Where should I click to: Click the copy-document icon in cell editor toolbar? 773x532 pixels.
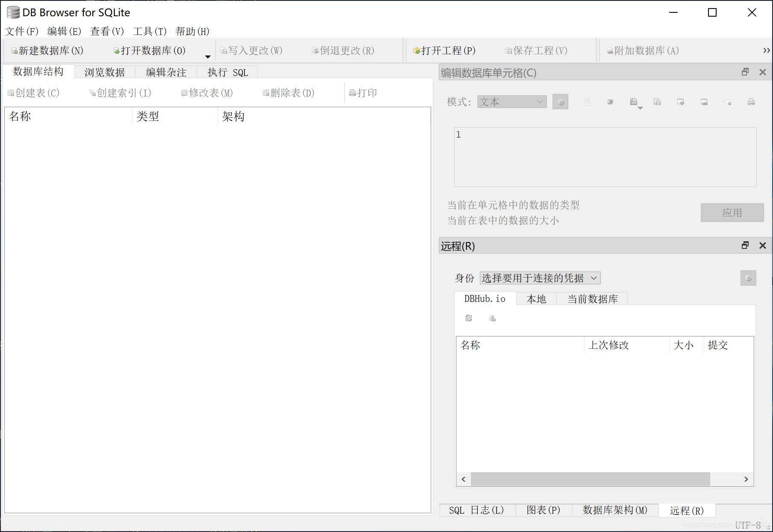click(x=657, y=102)
